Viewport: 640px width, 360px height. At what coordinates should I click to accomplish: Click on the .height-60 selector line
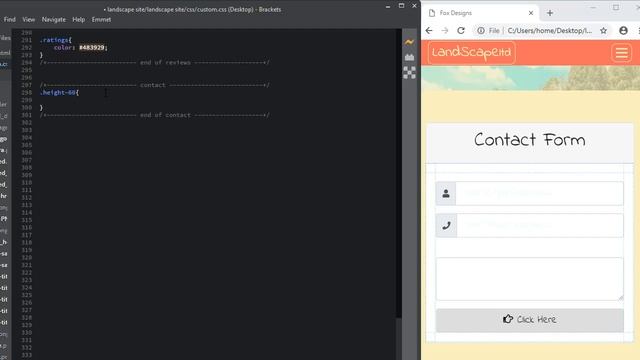tap(59, 93)
